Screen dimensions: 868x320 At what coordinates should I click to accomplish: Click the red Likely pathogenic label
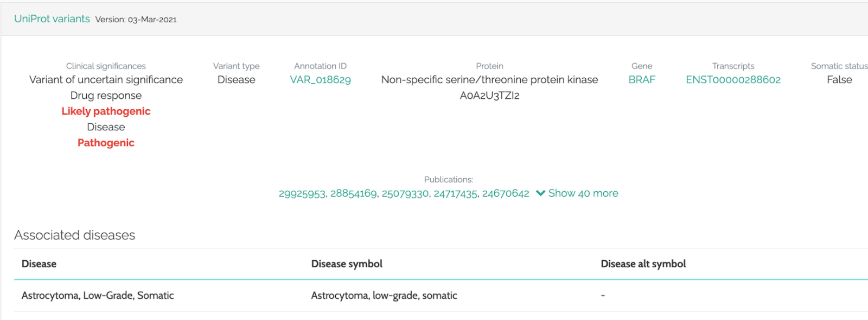[x=106, y=111]
